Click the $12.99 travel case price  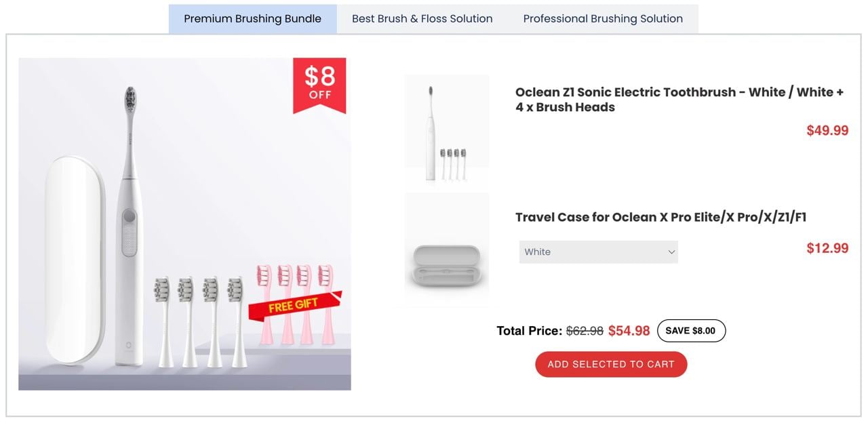(x=827, y=248)
